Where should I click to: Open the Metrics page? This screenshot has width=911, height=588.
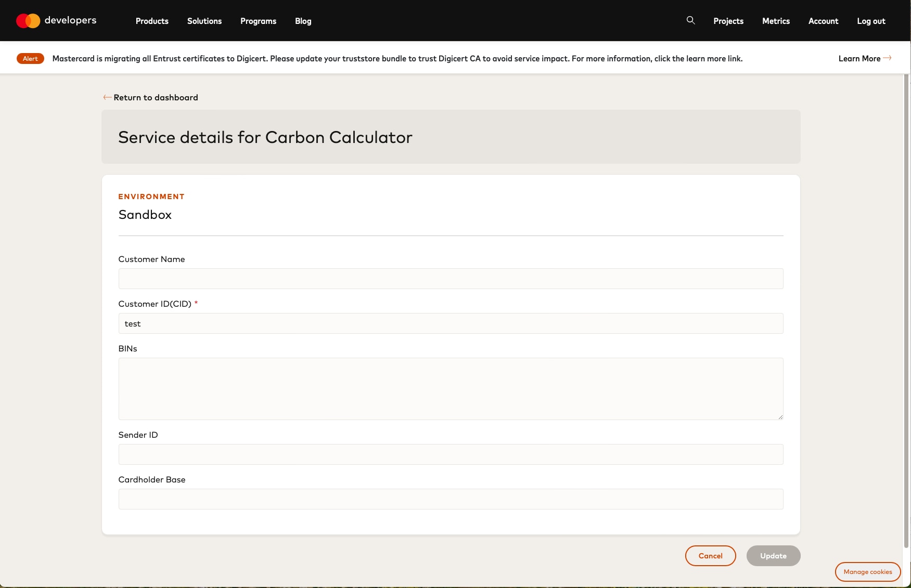tap(776, 21)
